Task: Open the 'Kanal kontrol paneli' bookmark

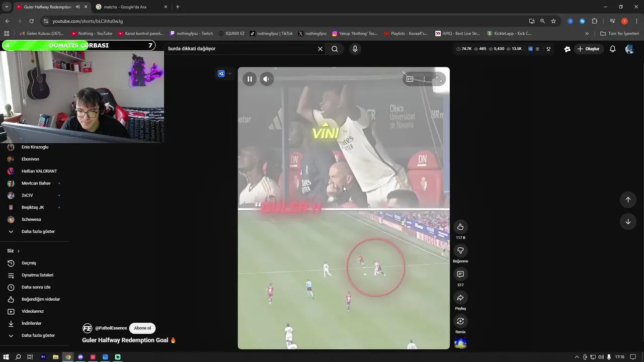Action: pos(140,34)
